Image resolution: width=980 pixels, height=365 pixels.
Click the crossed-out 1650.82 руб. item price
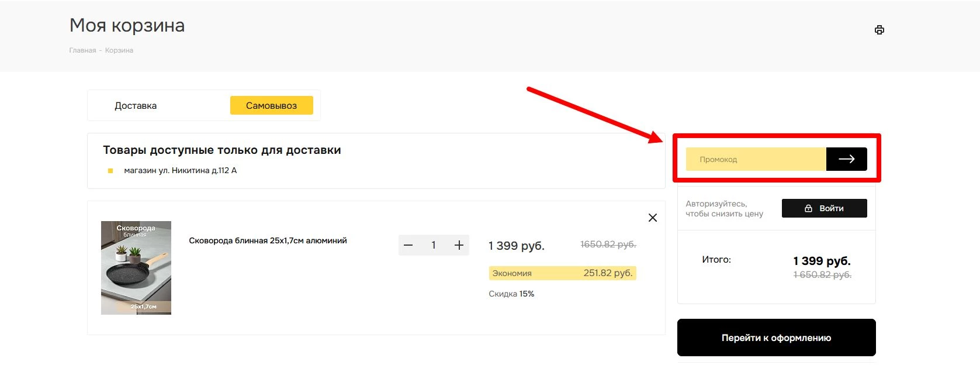pyautogui.click(x=608, y=245)
